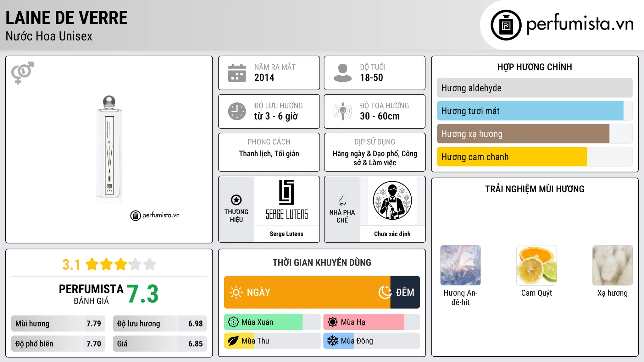644x362 pixels.
Task: Click the Mùa Đông season bar
Action: click(372, 341)
